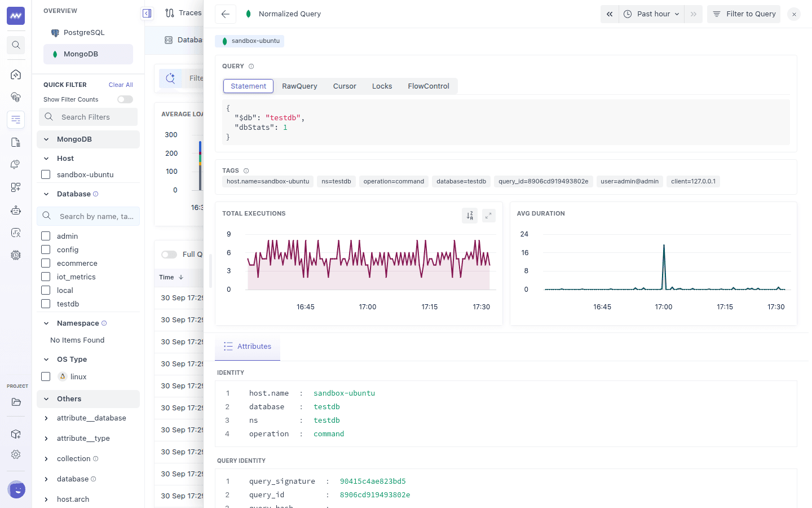Image resolution: width=812 pixels, height=508 pixels.
Task: Collapse the Others filter section
Action: pyautogui.click(x=46, y=399)
